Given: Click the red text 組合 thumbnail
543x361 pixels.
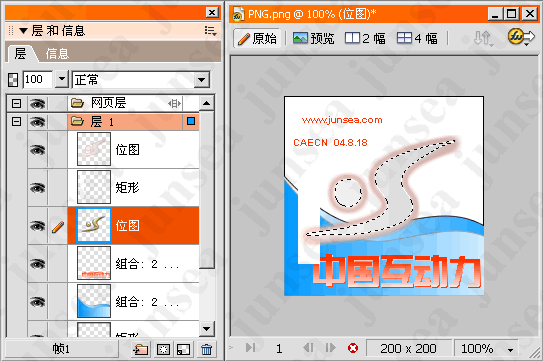Looking at the screenshot, I should [x=94, y=263].
